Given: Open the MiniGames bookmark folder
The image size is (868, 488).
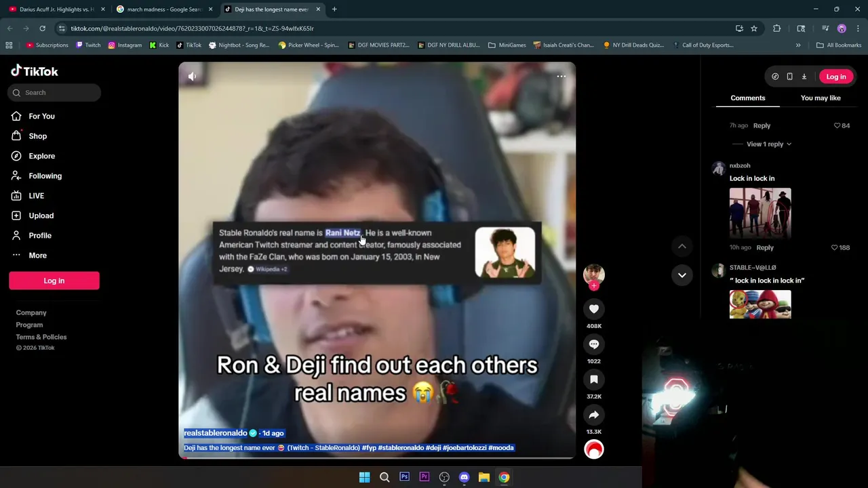Looking at the screenshot, I should click(507, 45).
